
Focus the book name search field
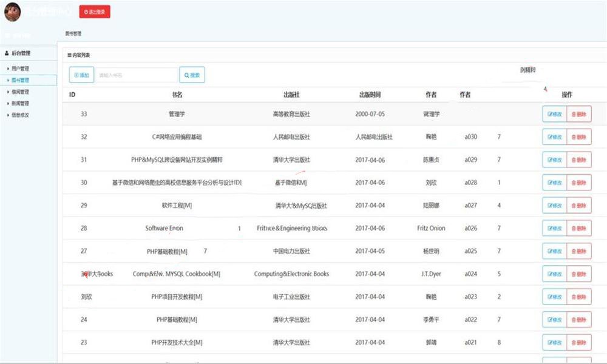(x=137, y=75)
